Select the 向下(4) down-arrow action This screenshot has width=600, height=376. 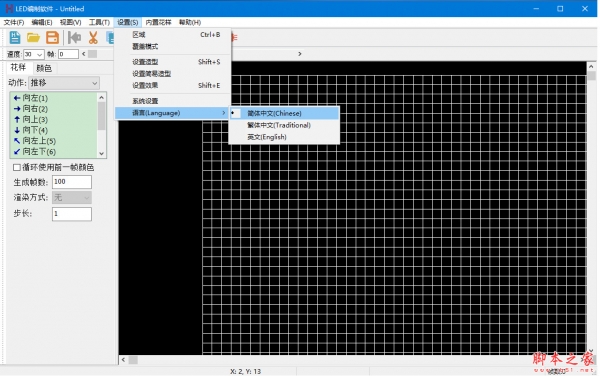(54, 130)
